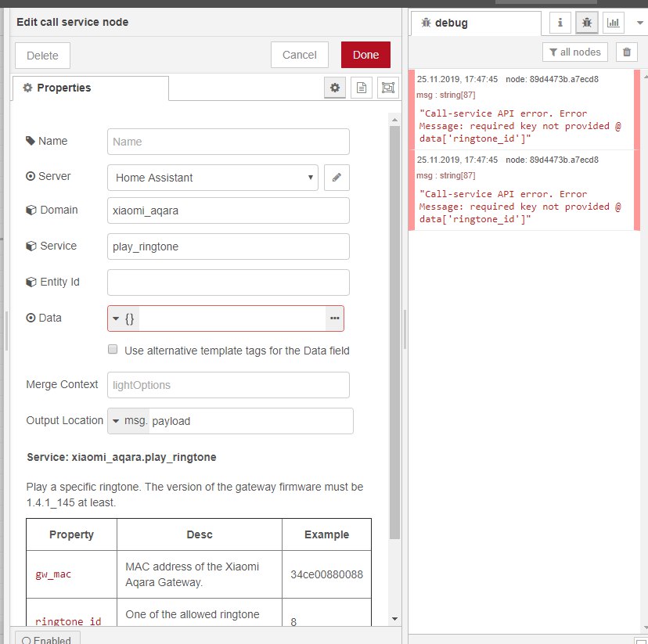
Task: Click first debug message node 89d4473b.a7ecd8 link
Action: tap(552, 79)
